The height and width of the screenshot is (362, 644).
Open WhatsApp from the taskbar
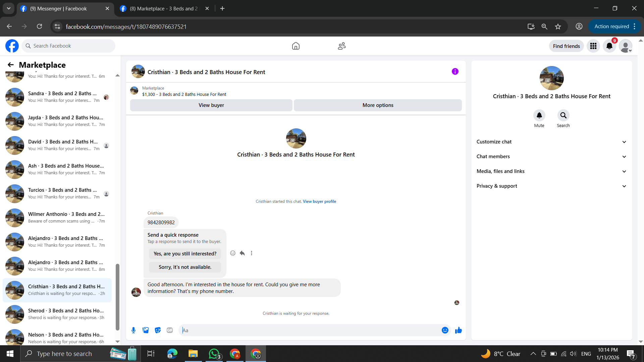[214, 354]
